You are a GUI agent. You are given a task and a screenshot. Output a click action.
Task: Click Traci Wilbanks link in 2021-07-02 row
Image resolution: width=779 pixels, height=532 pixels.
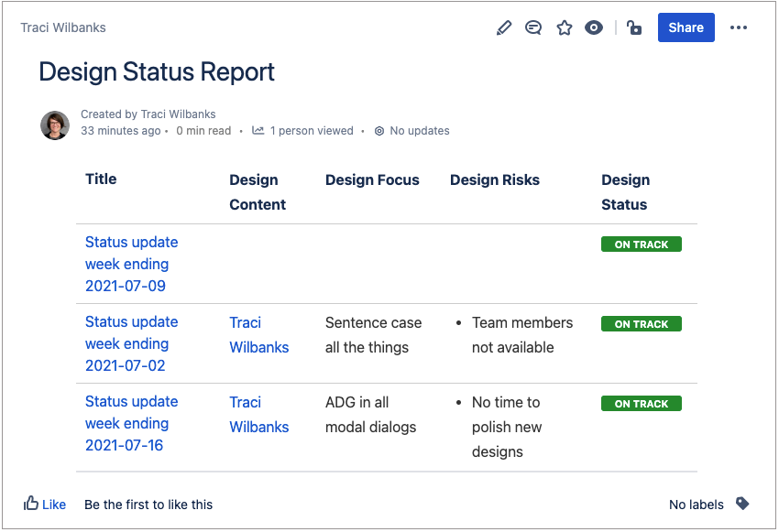[258, 335]
